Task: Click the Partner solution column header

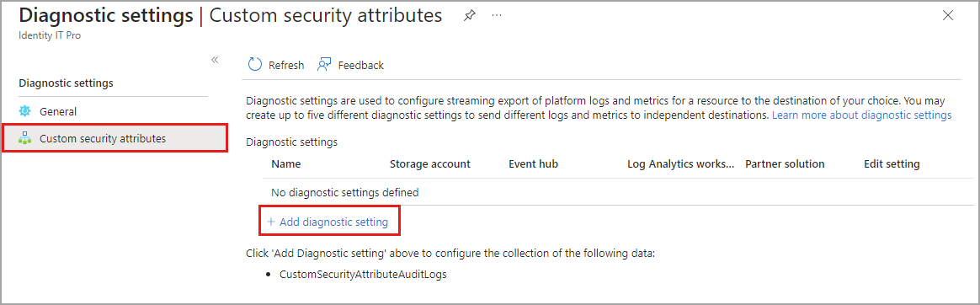Action: coord(785,163)
